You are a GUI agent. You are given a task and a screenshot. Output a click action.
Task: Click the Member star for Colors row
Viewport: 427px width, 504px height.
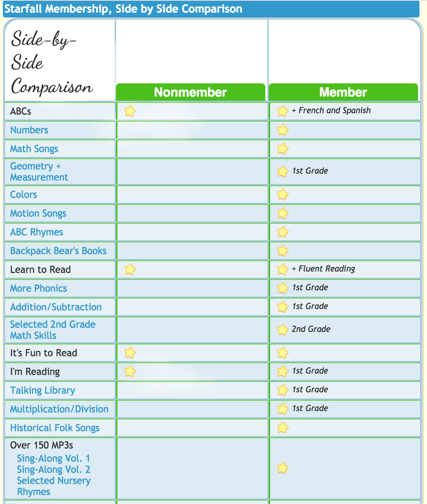(x=283, y=195)
